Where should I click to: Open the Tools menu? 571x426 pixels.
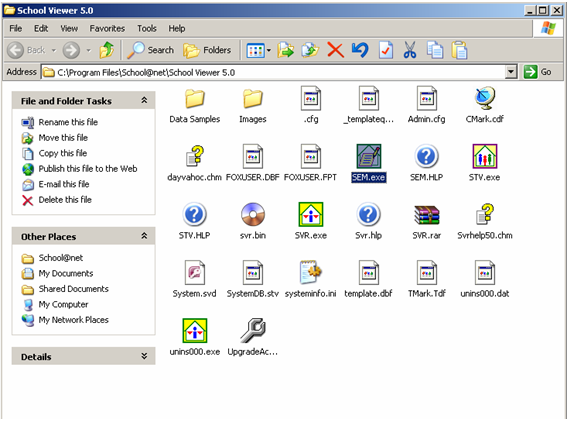coord(147,28)
